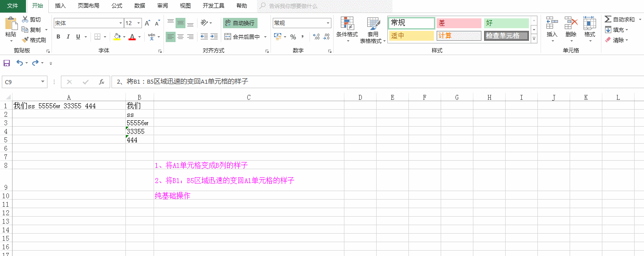
Task: Toggle Italic formatting
Action: [x=69, y=37]
